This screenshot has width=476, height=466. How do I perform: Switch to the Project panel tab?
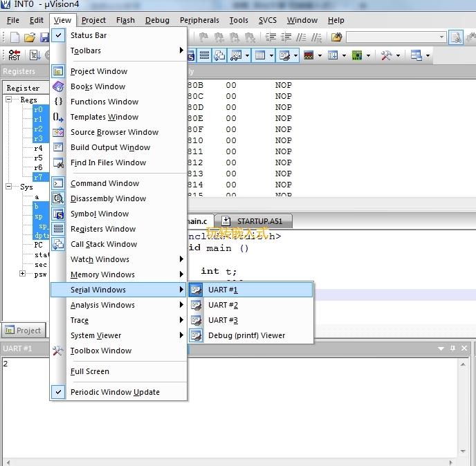click(x=24, y=330)
